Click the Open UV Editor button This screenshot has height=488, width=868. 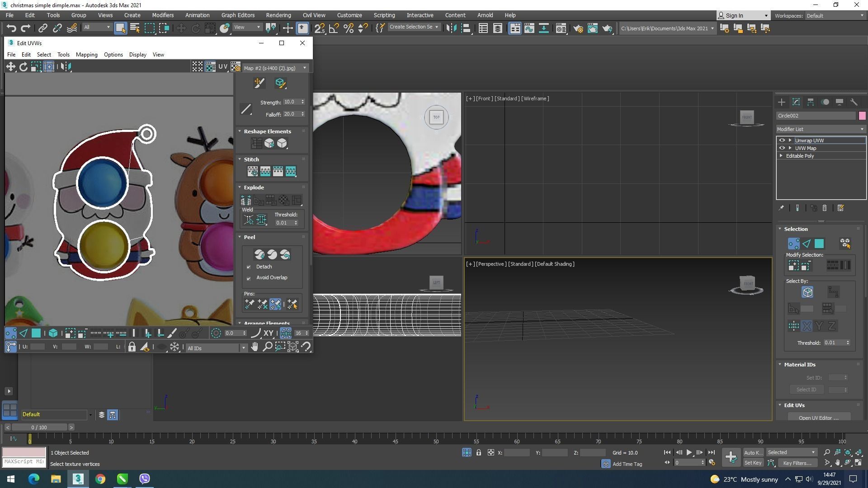pyautogui.click(x=818, y=418)
